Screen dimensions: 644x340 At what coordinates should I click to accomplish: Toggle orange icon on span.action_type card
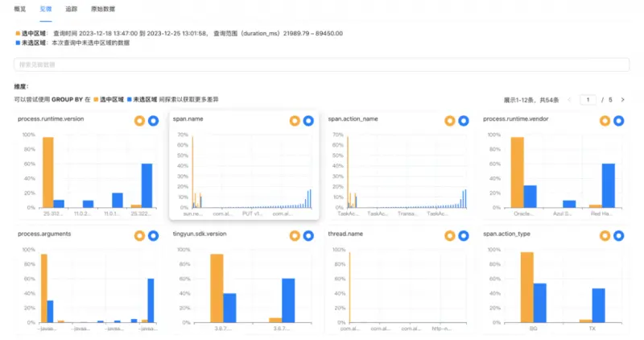click(x=605, y=235)
